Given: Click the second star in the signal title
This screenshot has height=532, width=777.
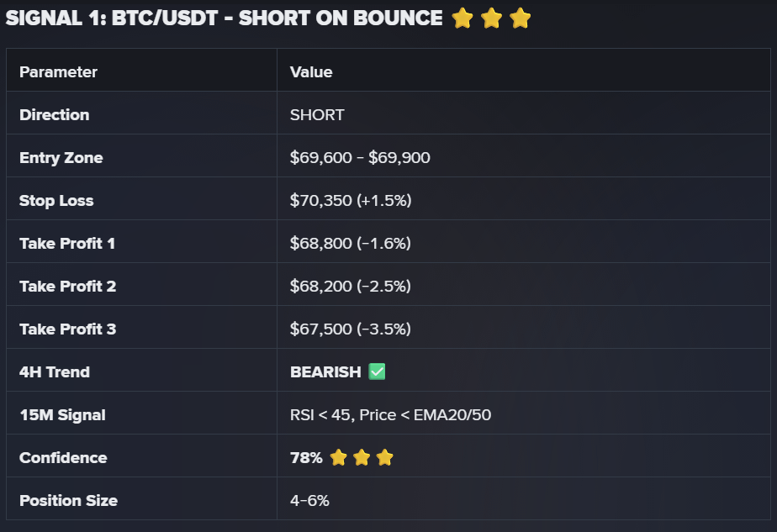Looking at the screenshot, I should pos(492,18).
